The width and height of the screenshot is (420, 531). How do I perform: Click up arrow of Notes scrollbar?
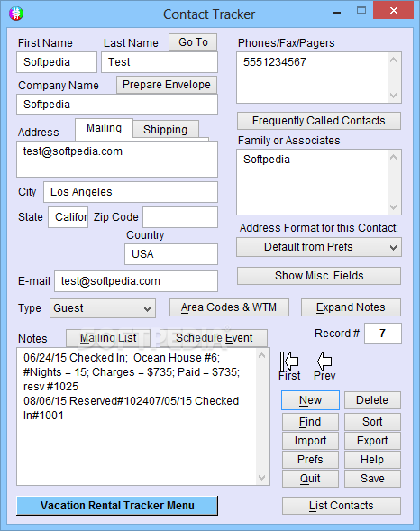pos(261,355)
